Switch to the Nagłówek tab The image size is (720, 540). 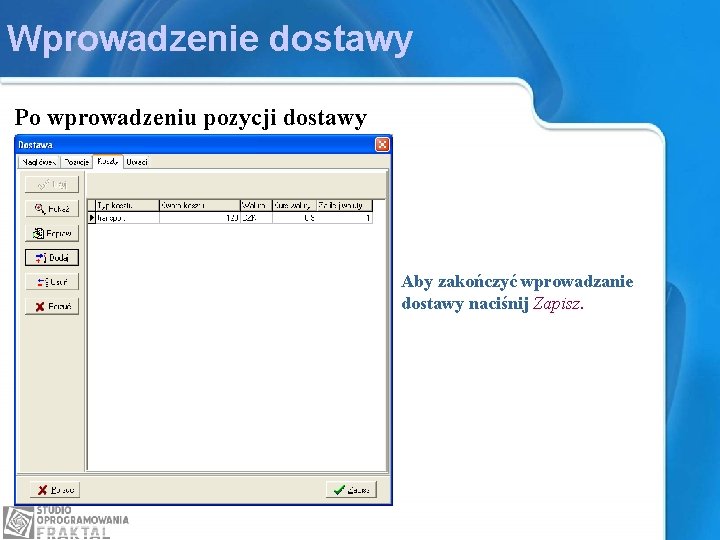(x=39, y=162)
